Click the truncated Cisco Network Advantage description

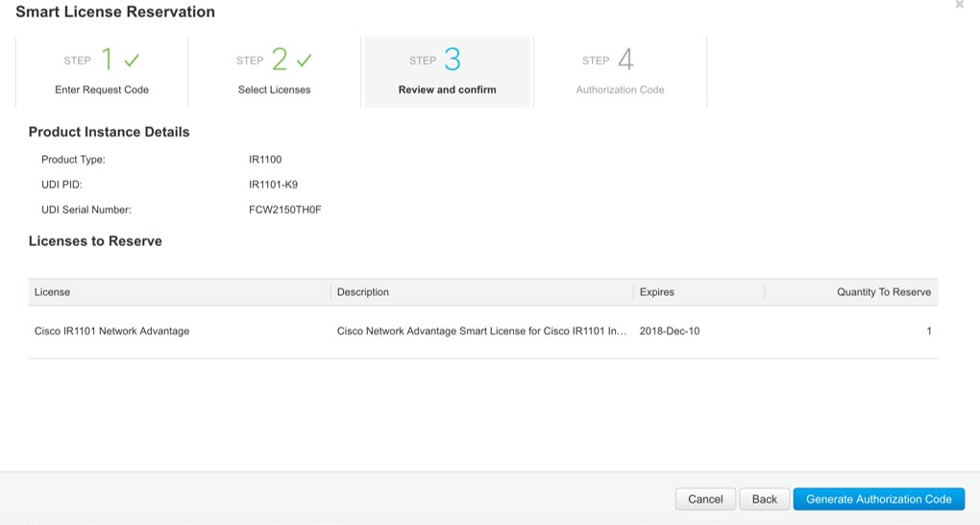pos(481,331)
